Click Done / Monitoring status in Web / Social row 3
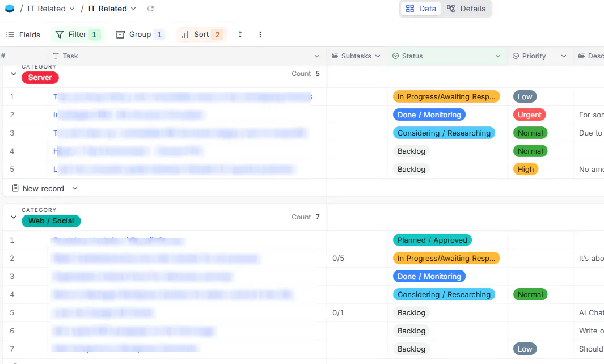 coord(429,276)
